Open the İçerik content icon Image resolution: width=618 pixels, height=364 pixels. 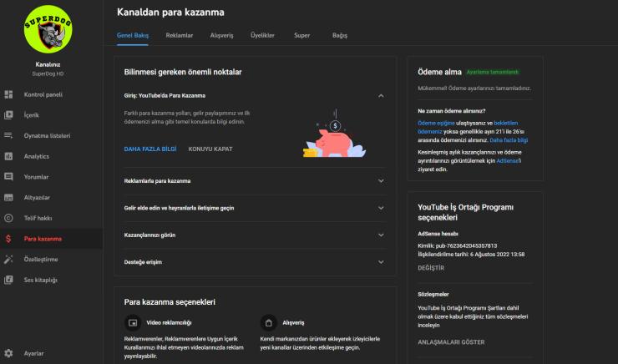pyautogui.click(x=8, y=115)
